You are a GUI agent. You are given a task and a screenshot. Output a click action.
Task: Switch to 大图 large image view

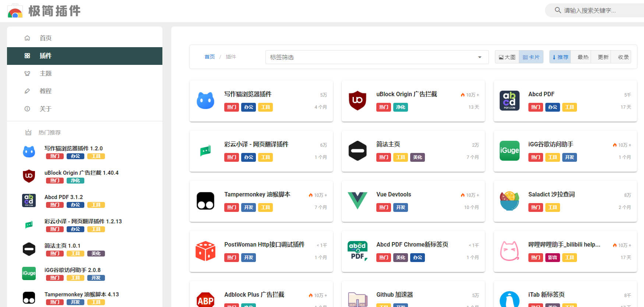click(x=507, y=57)
